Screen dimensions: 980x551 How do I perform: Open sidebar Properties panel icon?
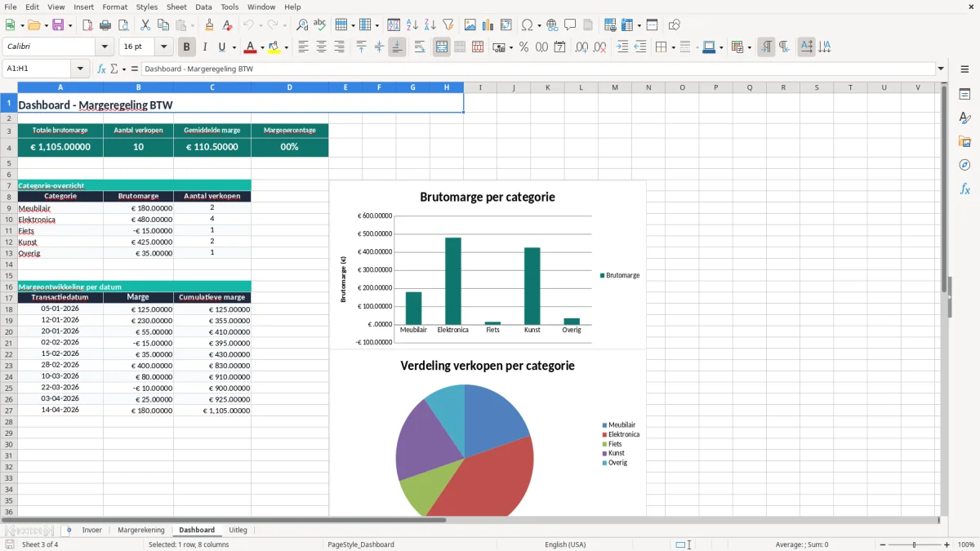964,95
